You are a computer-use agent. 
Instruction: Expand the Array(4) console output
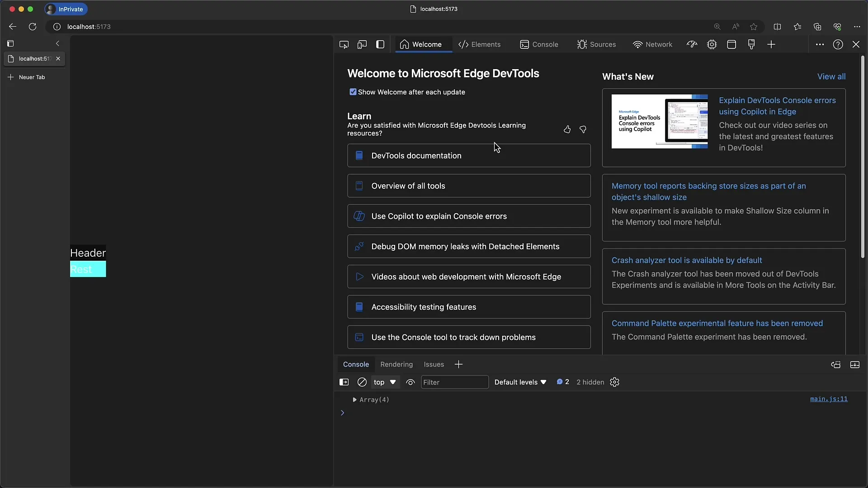(354, 399)
